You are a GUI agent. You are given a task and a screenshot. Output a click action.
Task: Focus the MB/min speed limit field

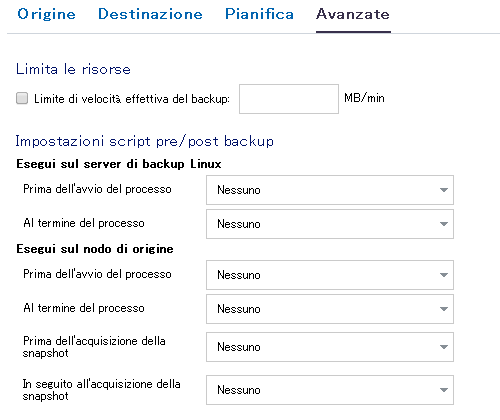click(x=289, y=99)
